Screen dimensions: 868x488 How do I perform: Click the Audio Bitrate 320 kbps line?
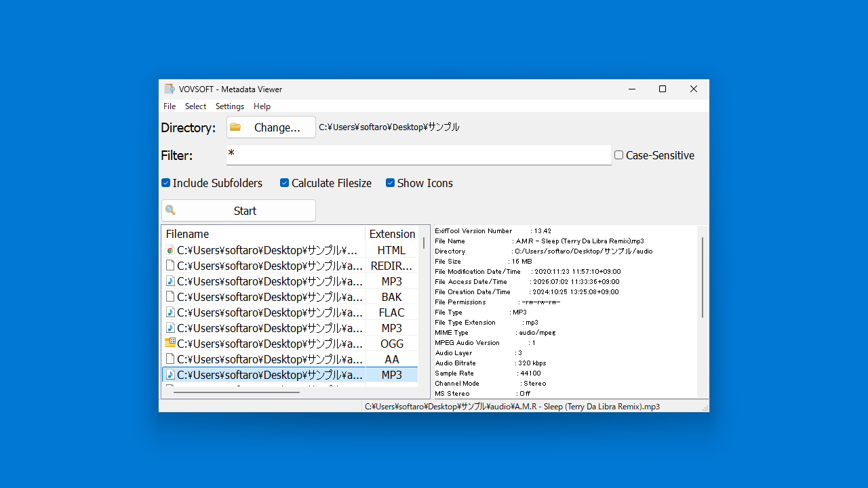[x=490, y=363]
